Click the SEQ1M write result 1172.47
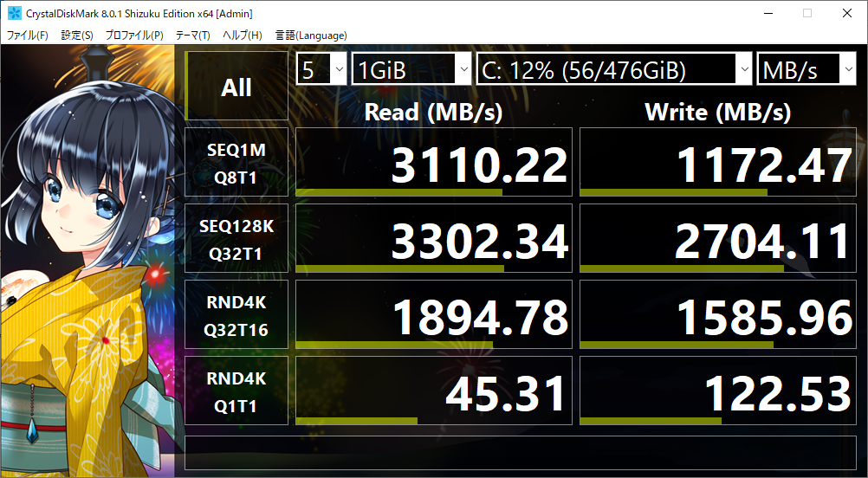The height and width of the screenshot is (478, 868). tap(718, 162)
